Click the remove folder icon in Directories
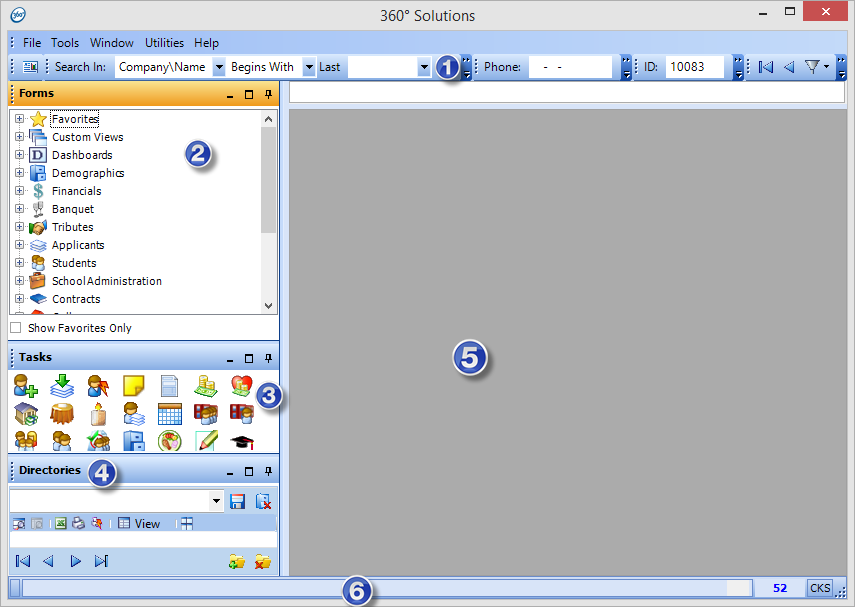The image size is (855, 607). point(263,561)
